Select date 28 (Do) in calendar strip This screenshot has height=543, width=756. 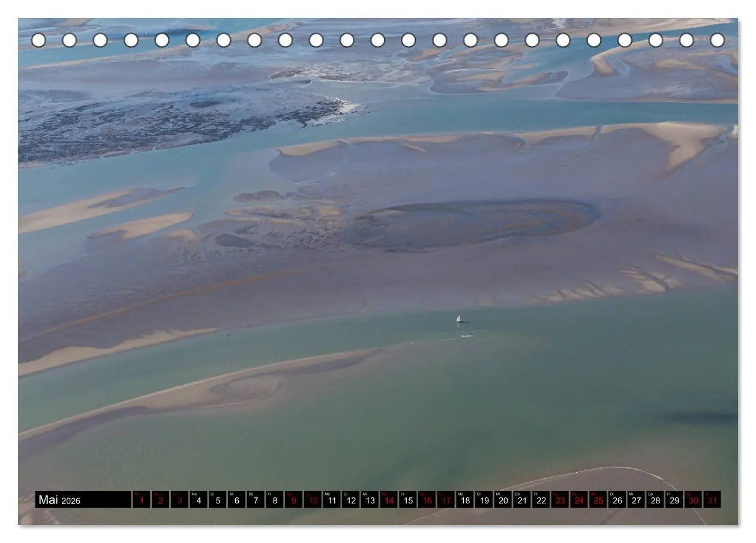pos(656,500)
